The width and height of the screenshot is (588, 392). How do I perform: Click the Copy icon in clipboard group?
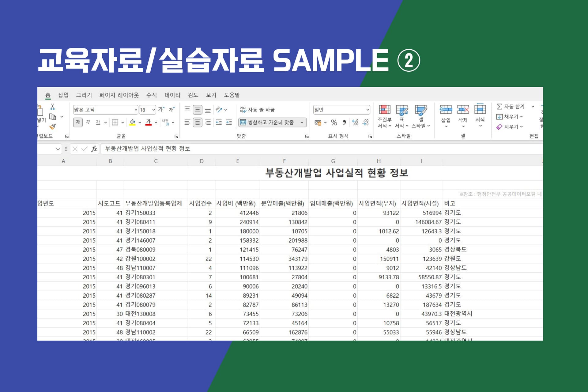[53, 117]
